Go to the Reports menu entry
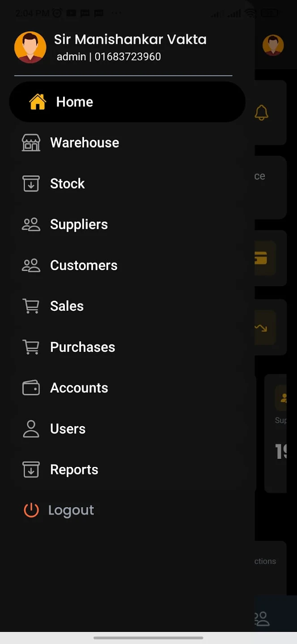The image size is (297, 644). pos(74,470)
